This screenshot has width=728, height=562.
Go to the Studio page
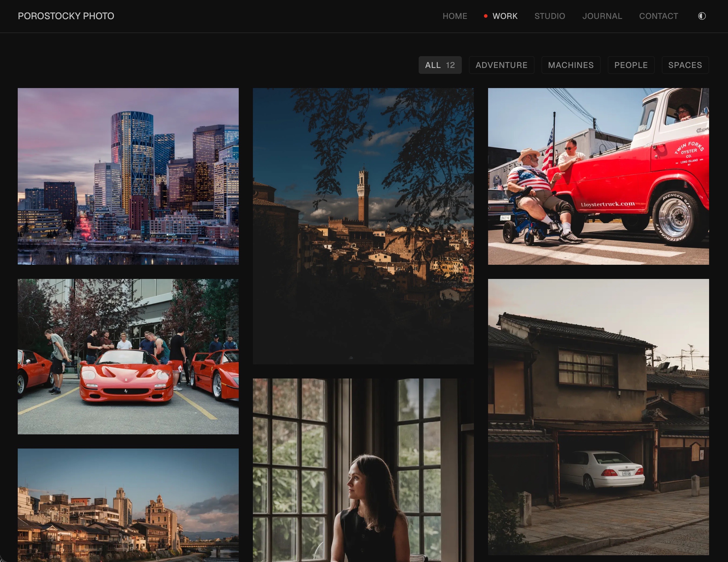point(550,16)
